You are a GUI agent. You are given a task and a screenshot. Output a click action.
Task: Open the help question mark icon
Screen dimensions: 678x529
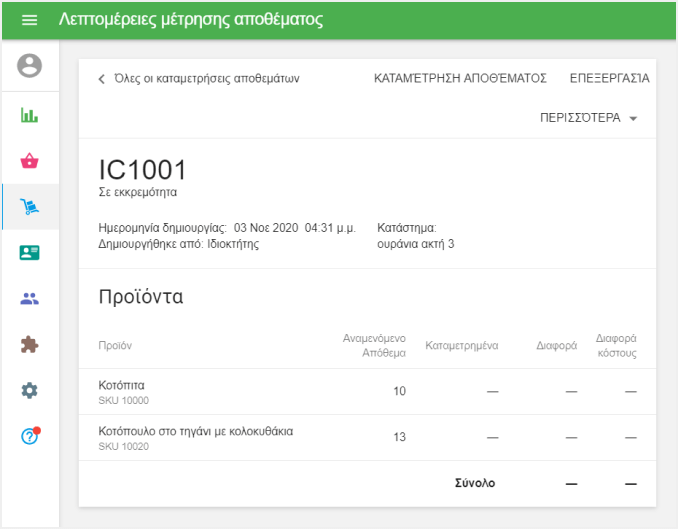pyautogui.click(x=30, y=436)
